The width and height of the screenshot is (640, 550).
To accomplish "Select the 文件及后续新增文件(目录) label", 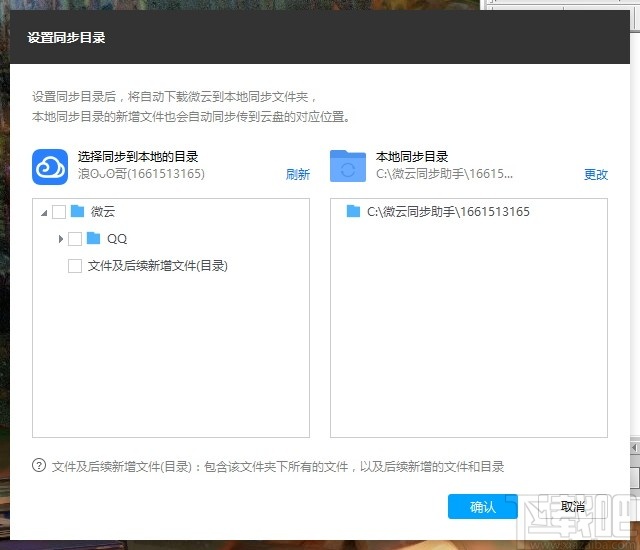I will [x=158, y=266].
